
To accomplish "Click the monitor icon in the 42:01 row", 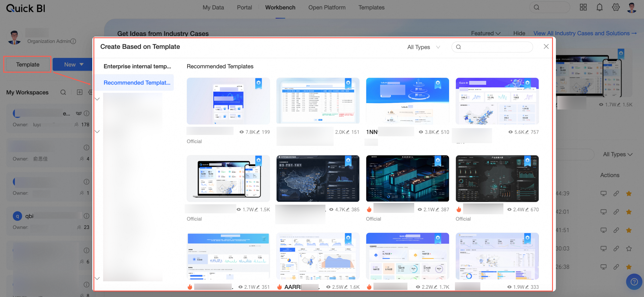I will click(x=604, y=212).
